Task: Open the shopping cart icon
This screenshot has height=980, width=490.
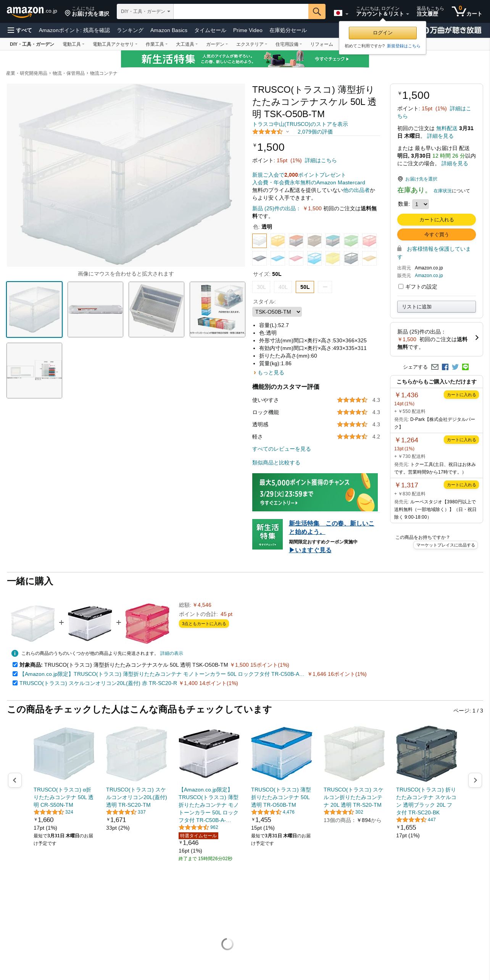Action: (467, 11)
